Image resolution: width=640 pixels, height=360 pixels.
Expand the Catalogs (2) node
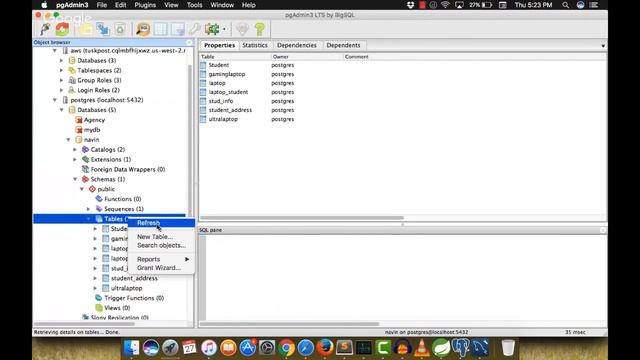(75, 149)
